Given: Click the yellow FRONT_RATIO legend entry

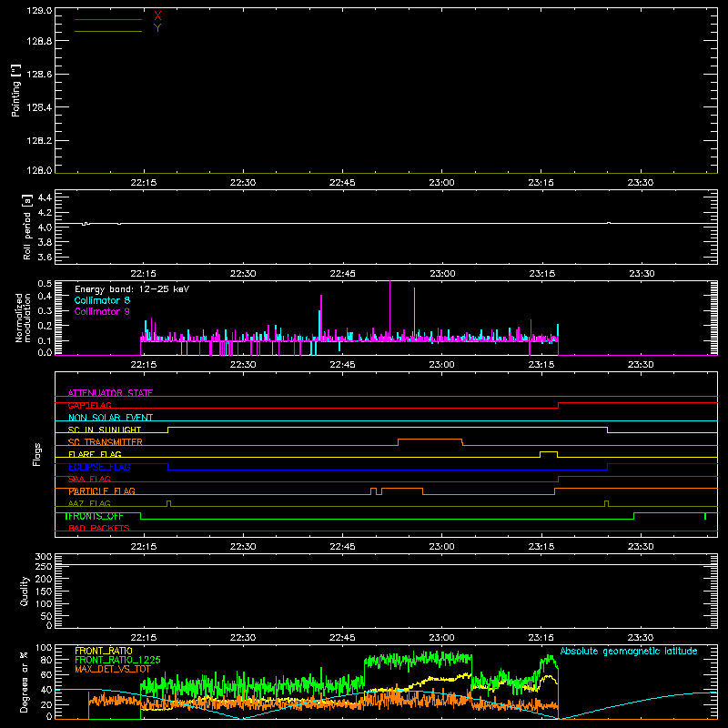Looking at the screenshot, I should click(104, 651).
